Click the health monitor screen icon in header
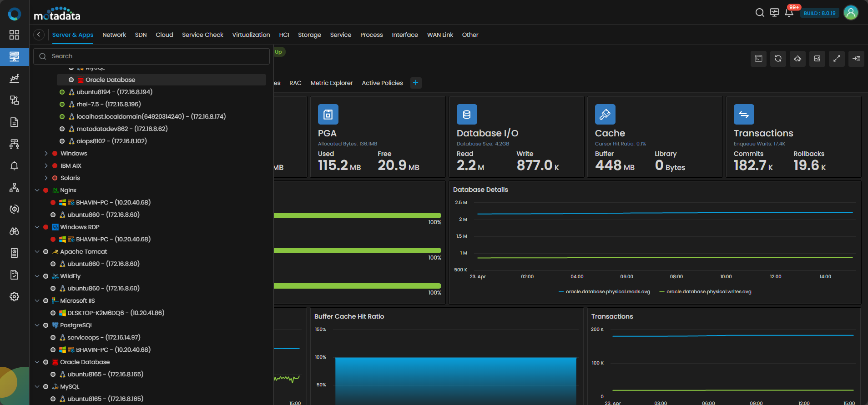868x405 pixels. 774,13
